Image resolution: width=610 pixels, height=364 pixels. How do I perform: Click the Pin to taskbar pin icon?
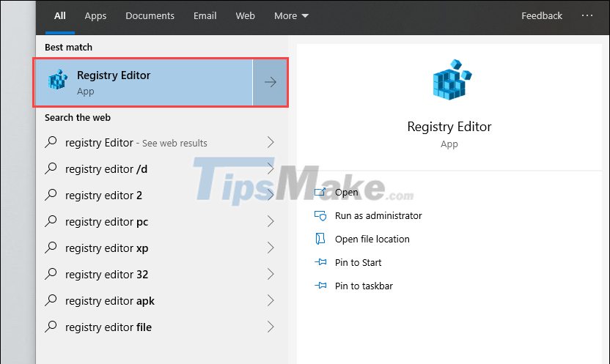pyautogui.click(x=320, y=286)
